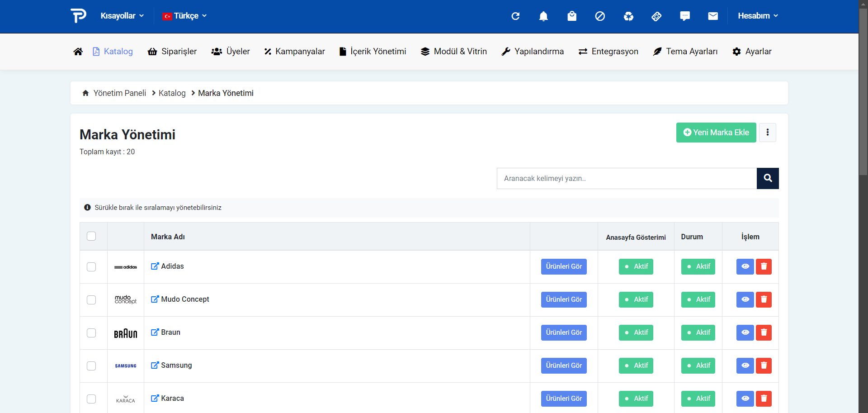Viewport: 868px width, 413px height.
Task: Click the ticket icon in top bar
Action: click(x=656, y=16)
